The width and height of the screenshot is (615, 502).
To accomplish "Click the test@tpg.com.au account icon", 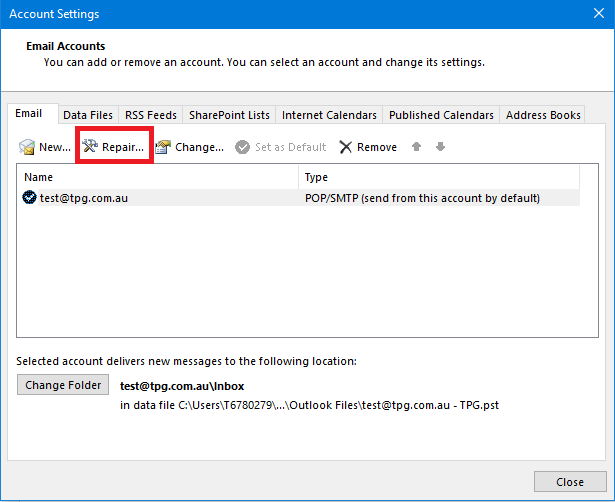I will 29,197.
